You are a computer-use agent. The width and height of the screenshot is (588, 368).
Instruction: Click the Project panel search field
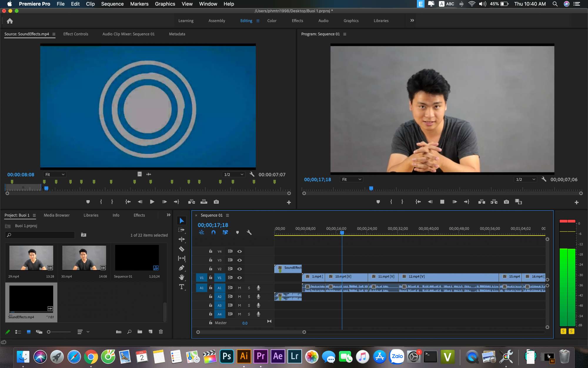point(40,235)
